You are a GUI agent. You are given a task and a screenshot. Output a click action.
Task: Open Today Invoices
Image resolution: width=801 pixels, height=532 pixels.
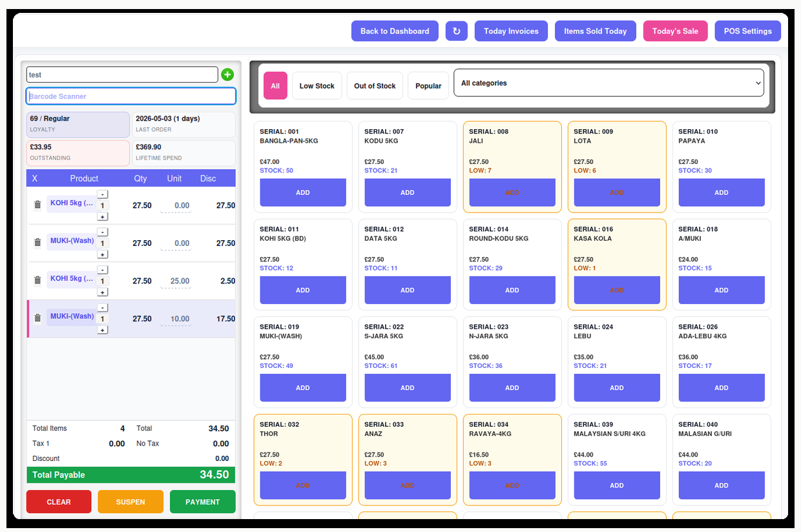[511, 31]
